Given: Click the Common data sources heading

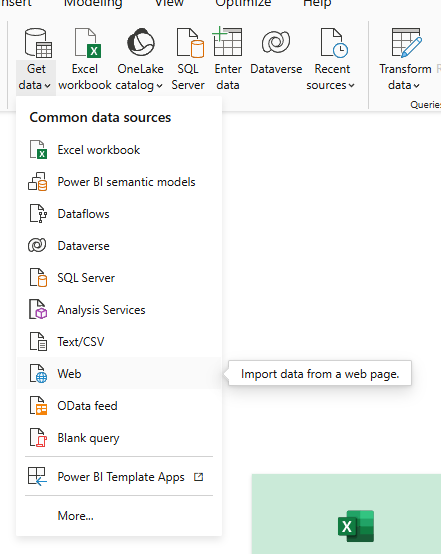Looking at the screenshot, I should (x=100, y=117).
